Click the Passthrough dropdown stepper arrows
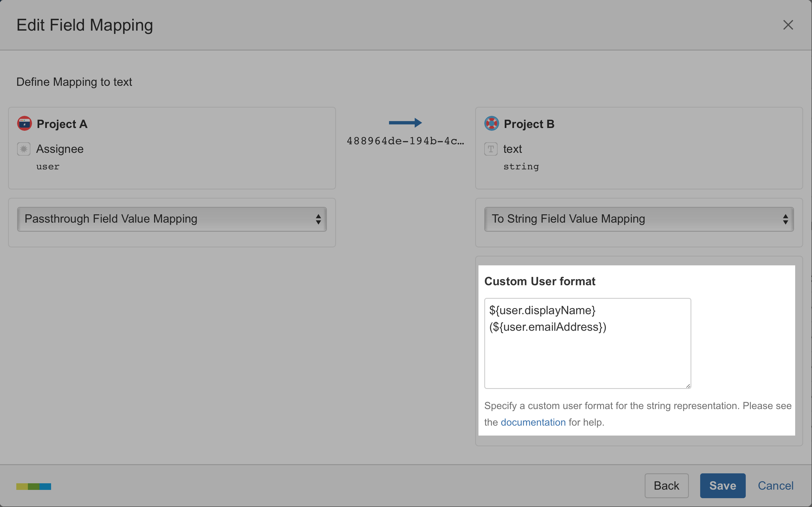This screenshot has width=812, height=507. pyautogui.click(x=318, y=219)
